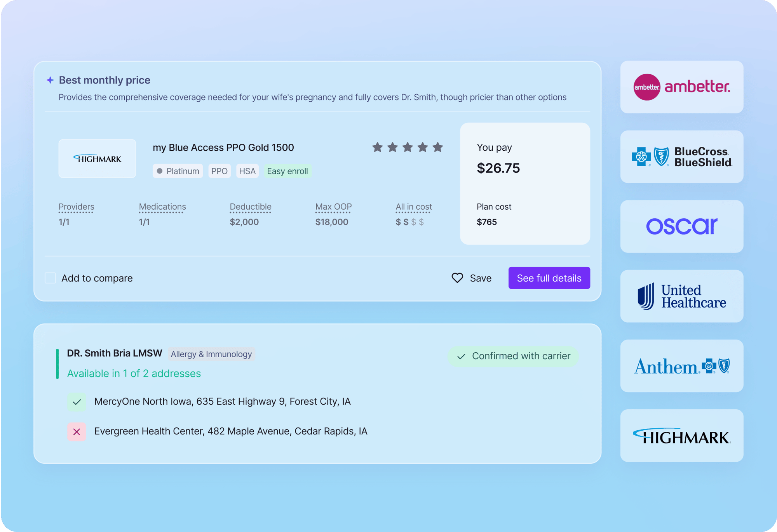Open See full details for the plan
The image size is (777, 532).
pos(549,278)
